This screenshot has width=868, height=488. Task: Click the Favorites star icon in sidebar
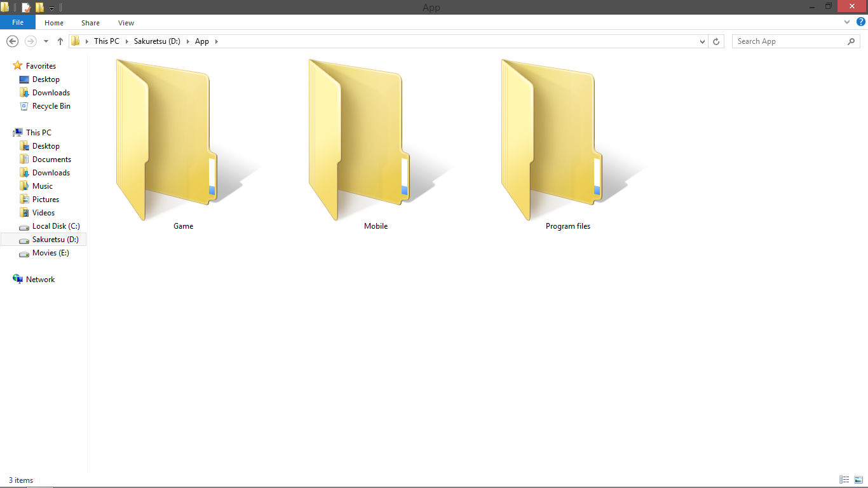coord(17,65)
